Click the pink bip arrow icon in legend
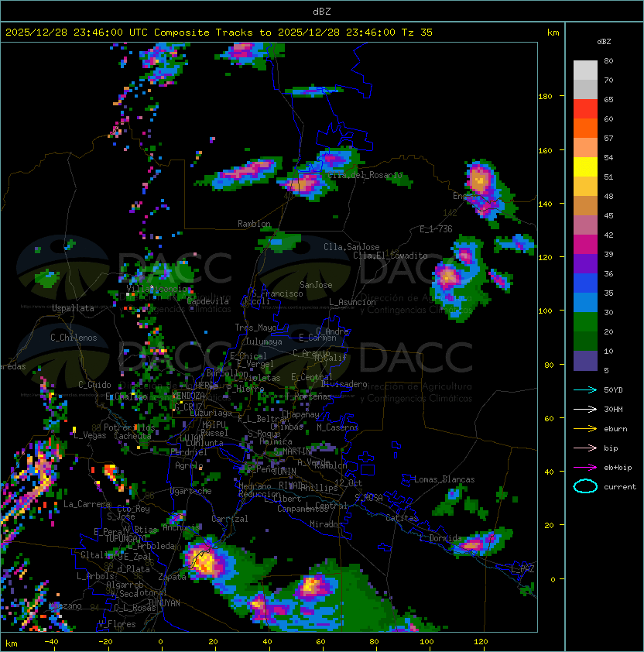 pyautogui.click(x=585, y=448)
